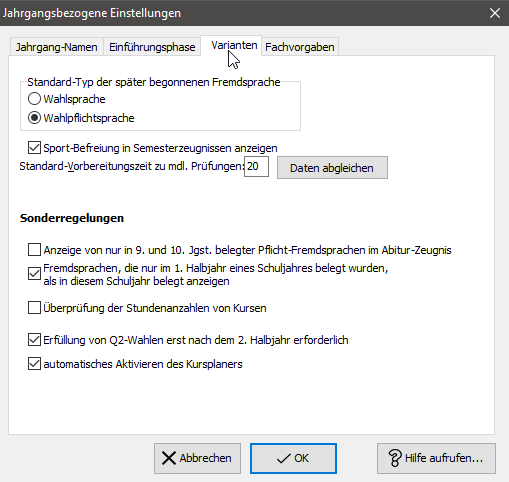Toggle Sport-Befreiung in Semesterzeugnissen anzeigen
509x482 pixels.
tap(34, 148)
